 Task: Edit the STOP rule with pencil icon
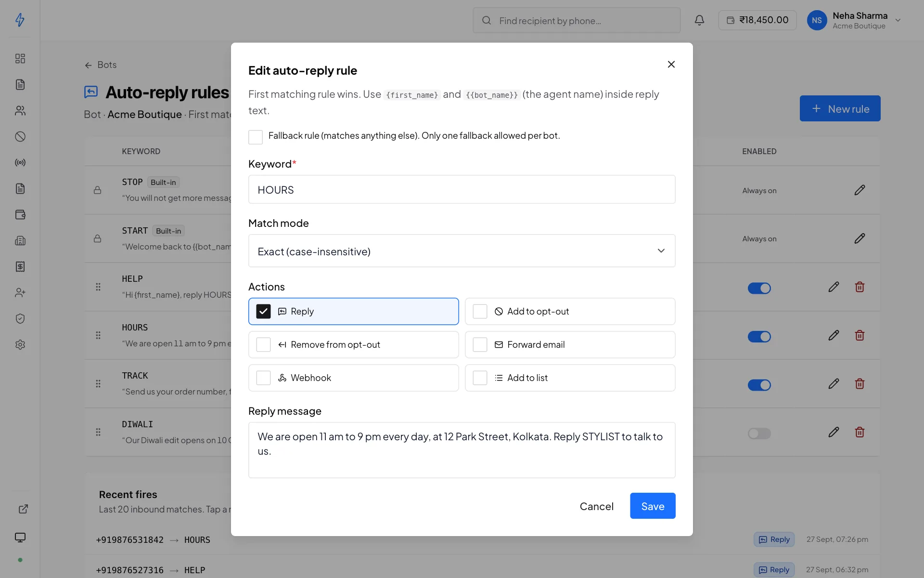(860, 190)
